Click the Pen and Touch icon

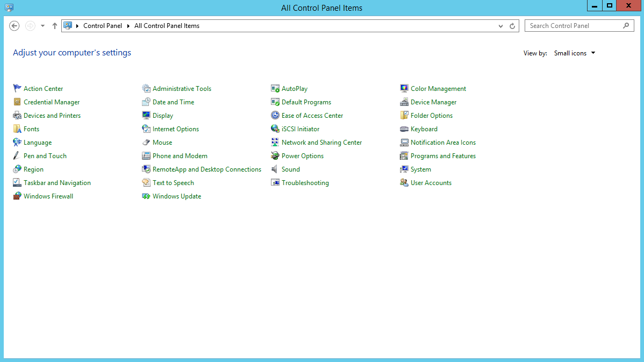point(17,156)
